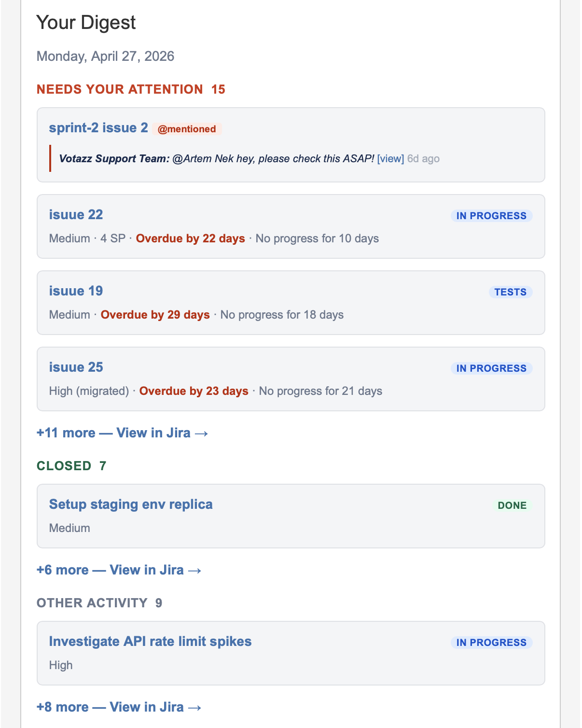Open "Setup staging env replica" issue

[131, 504]
